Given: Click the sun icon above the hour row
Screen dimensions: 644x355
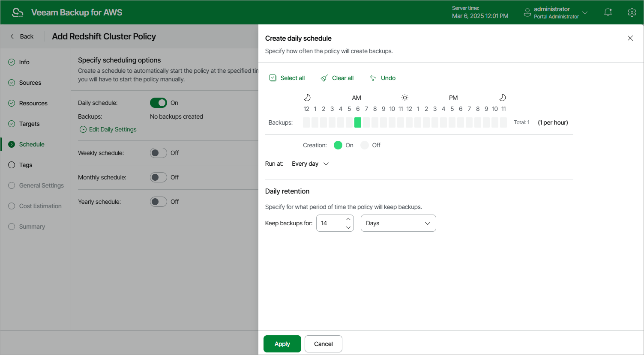Looking at the screenshot, I should [404, 97].
